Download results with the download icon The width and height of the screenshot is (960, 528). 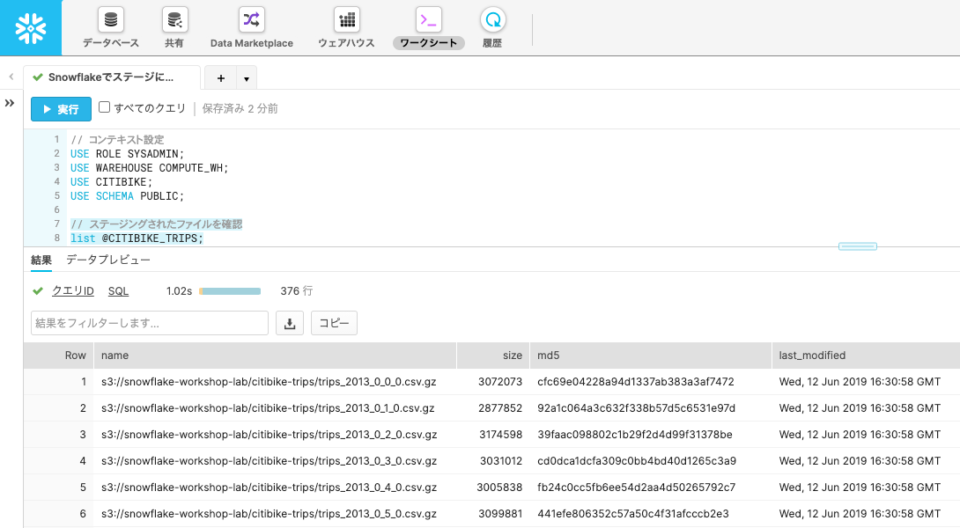coord(290,323)
